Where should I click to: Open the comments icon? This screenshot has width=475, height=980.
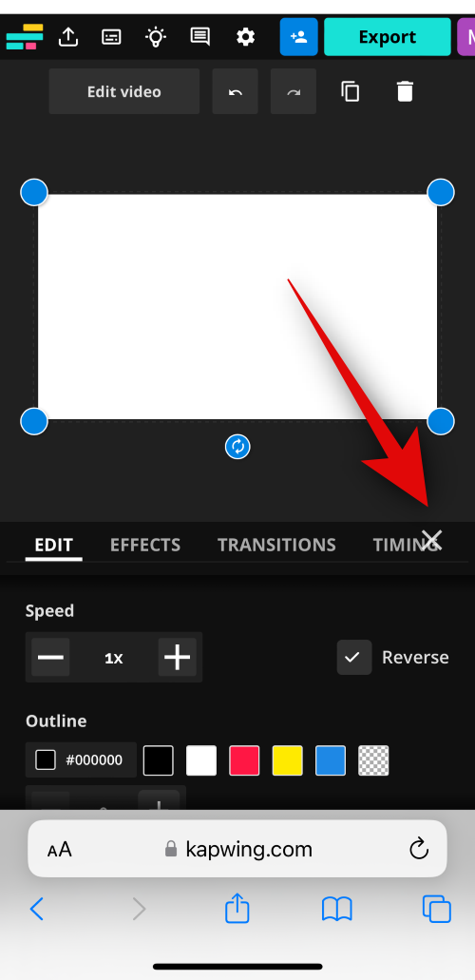pyautogui.click(x=200, y=37)
